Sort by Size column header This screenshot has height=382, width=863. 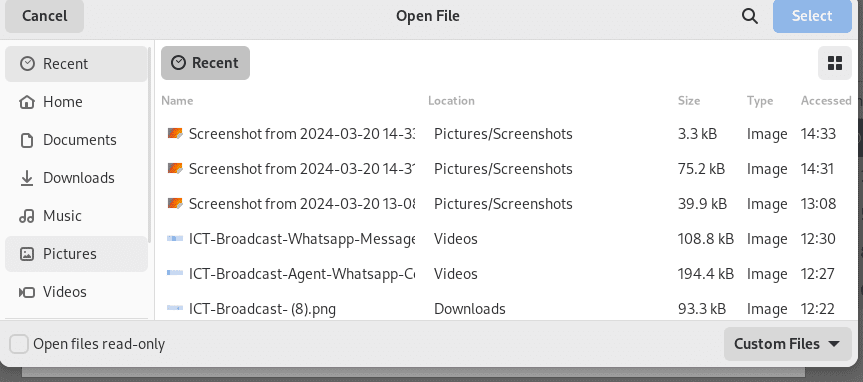tap(689, 101)
